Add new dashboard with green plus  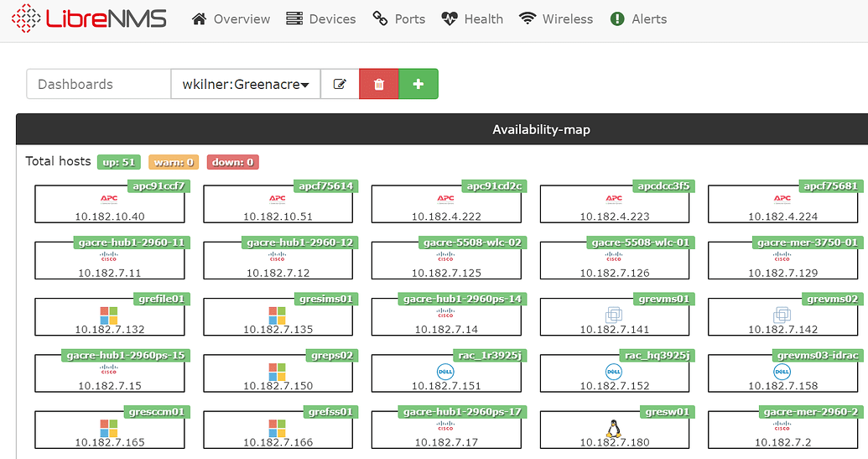click(x=418, y=84)
